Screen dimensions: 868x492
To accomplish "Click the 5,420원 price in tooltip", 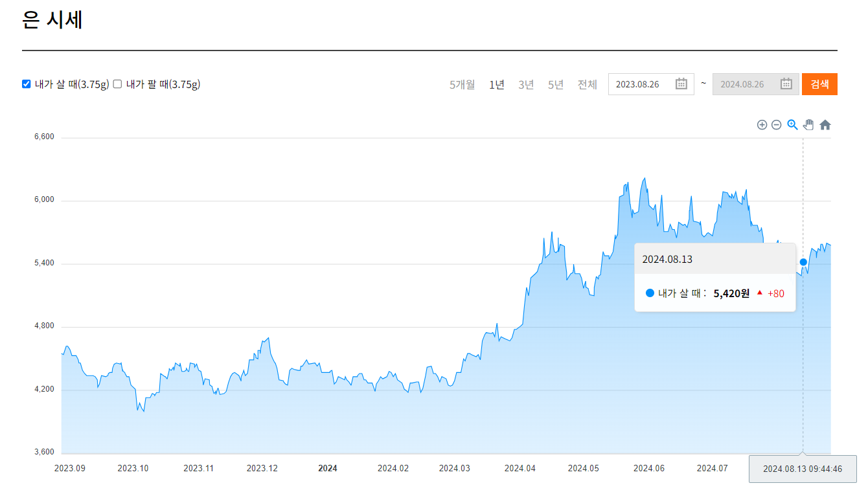I will tap(731, 293).
